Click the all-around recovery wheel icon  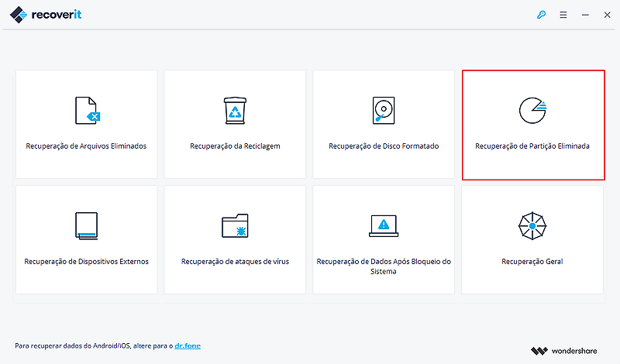pos(532,225)
